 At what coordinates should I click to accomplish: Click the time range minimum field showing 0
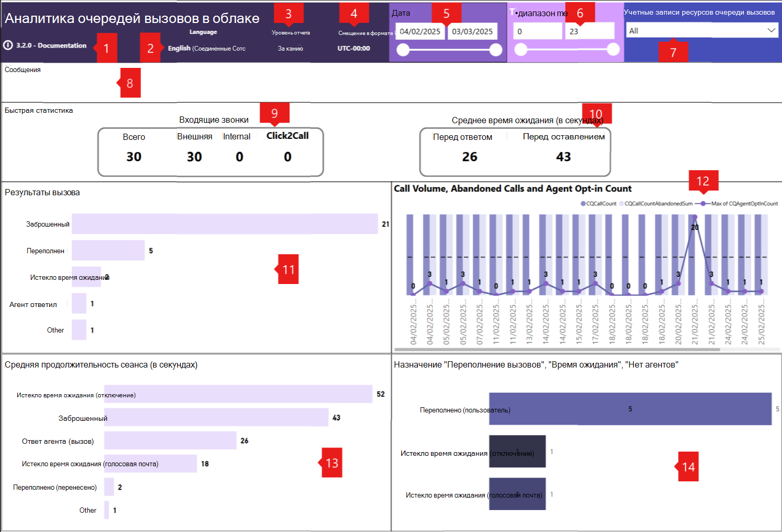click(538, 31)
